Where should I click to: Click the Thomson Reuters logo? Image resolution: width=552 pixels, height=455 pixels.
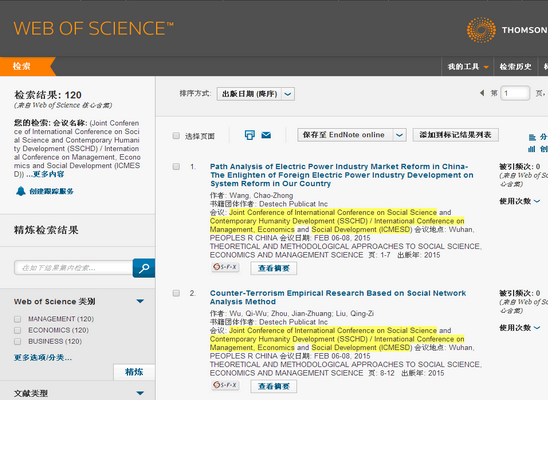[507, 30]
